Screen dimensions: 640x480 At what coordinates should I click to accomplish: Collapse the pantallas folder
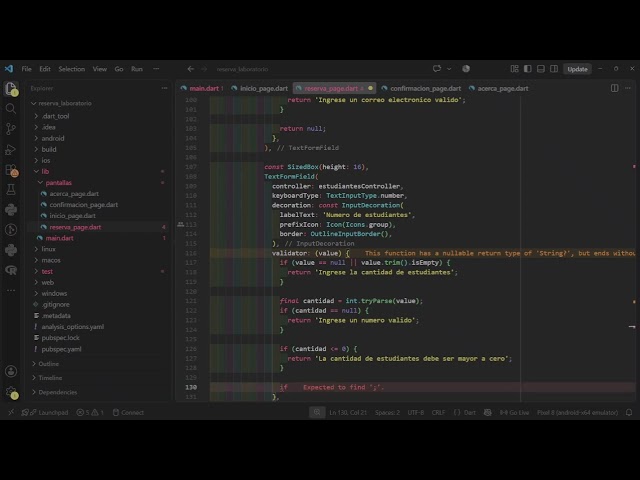click(58, 182)
